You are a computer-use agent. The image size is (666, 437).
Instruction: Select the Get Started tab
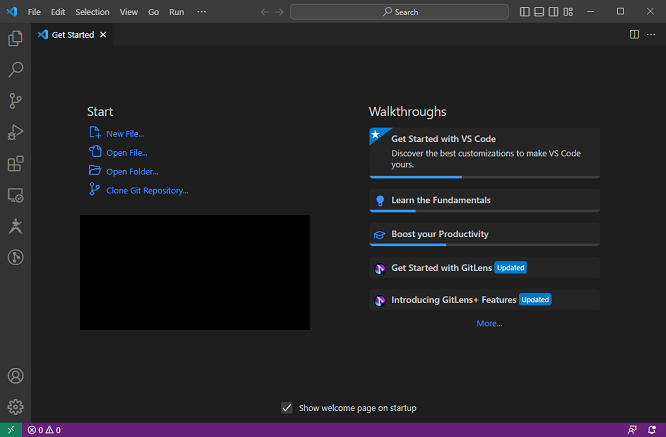coord(72,35)
